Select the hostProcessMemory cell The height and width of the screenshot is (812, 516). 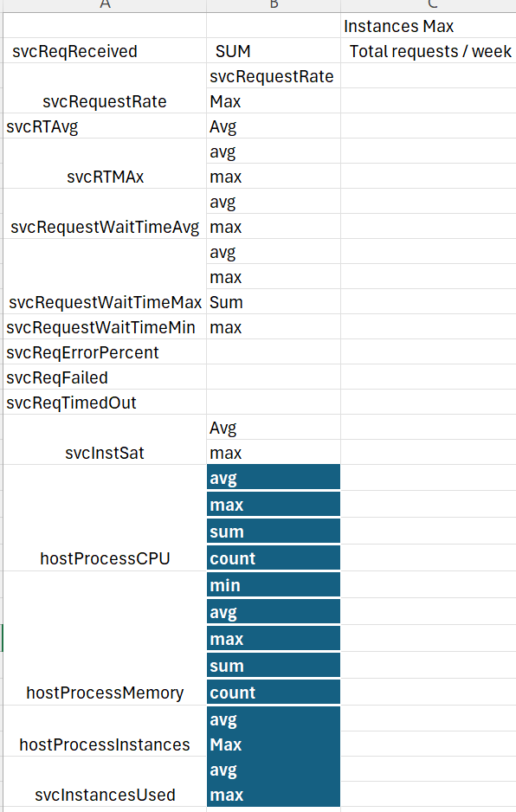[x=105, y=638]
